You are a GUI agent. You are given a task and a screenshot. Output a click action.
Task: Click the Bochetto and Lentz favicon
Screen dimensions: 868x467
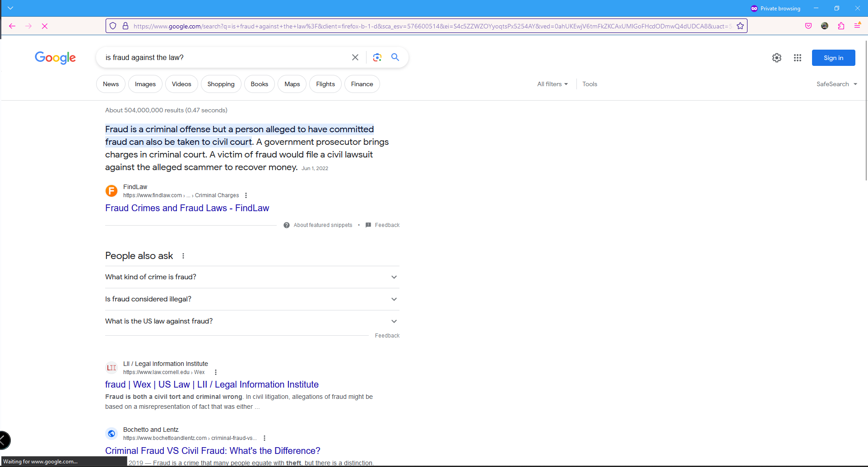point(111,434)
